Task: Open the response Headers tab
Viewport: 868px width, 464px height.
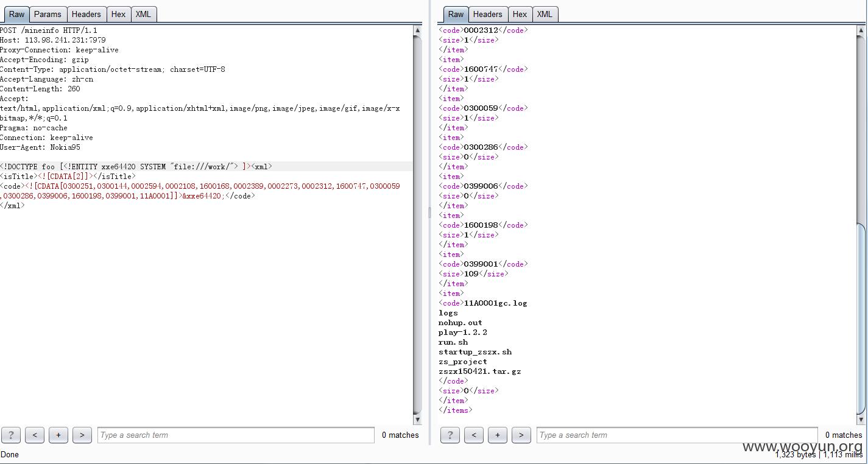Action: (487, 14)
